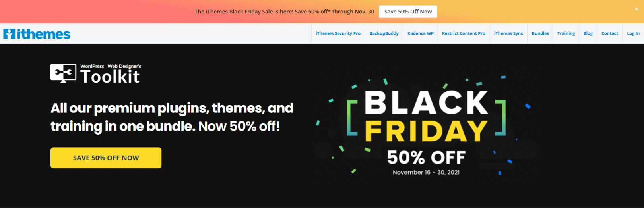The width and height of the screenshot is (644, 208).
Task: Navigate to iThemes Sync
Action: pos(508,33)
